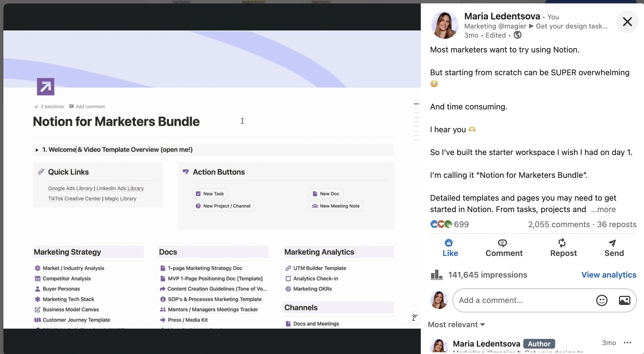
Task: Click the Like thumbs-up icon
Action: tap(449, 243)
